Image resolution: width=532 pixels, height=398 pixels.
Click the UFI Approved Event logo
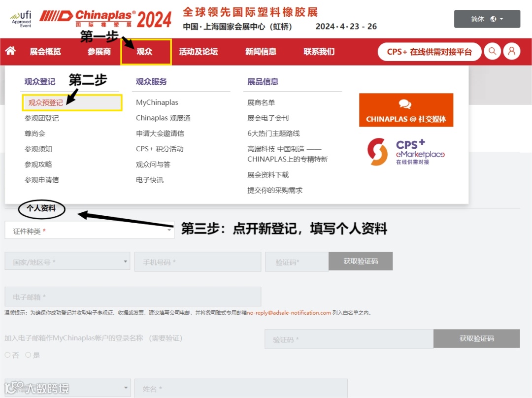(x=21, y=19)
